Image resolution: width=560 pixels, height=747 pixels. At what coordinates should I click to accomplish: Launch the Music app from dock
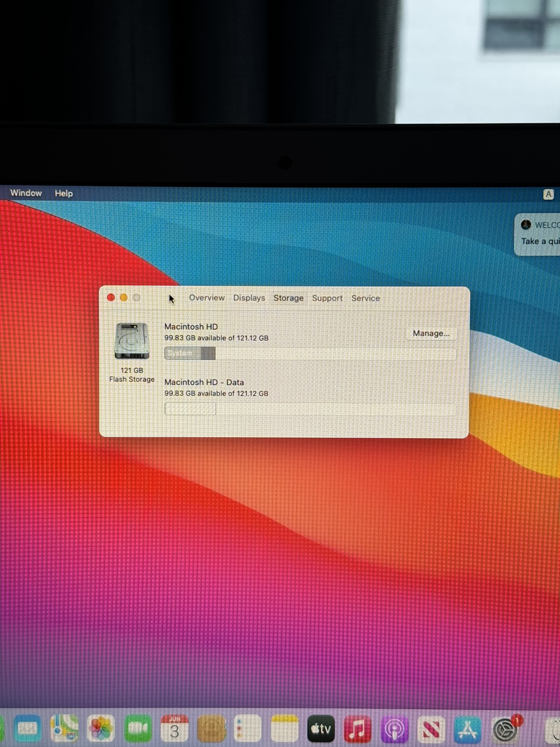point(357,728)
